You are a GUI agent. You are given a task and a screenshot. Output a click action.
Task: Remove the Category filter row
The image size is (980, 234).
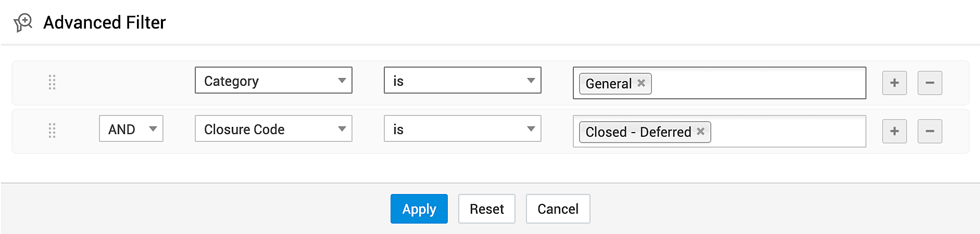pos(929,83)
